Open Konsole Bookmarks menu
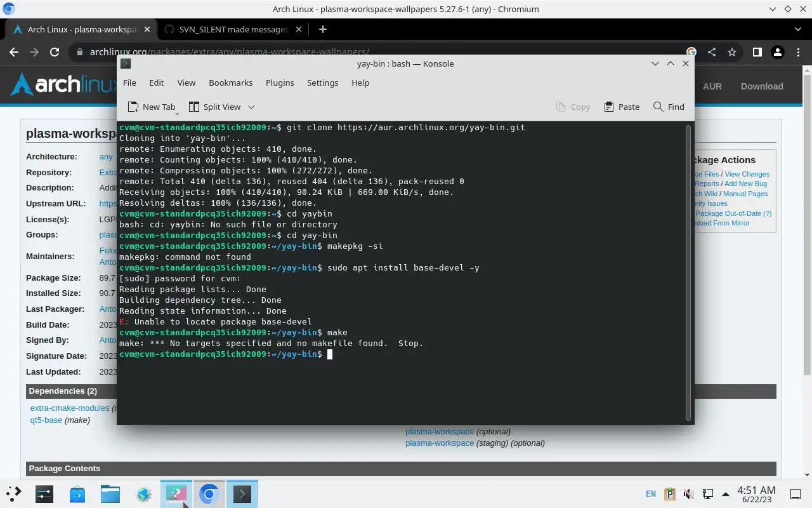Image resolution: width=812 pixels, height=508 pixels. click(230, 83)
